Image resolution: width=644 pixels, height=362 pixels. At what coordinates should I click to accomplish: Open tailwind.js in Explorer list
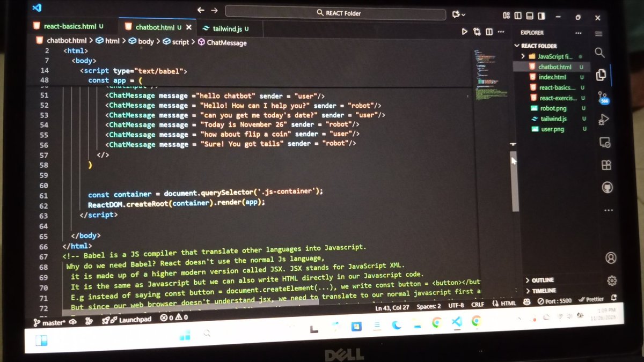554,119
